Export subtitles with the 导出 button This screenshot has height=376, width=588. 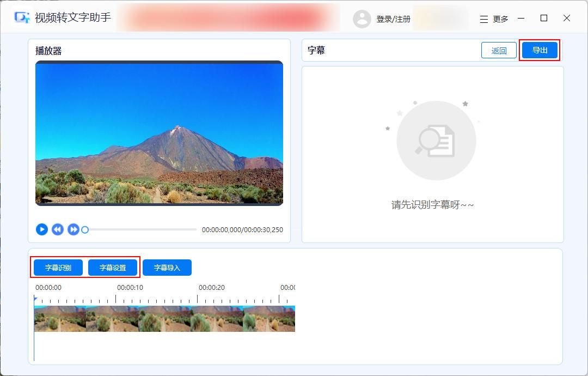[x=540, y=50]
